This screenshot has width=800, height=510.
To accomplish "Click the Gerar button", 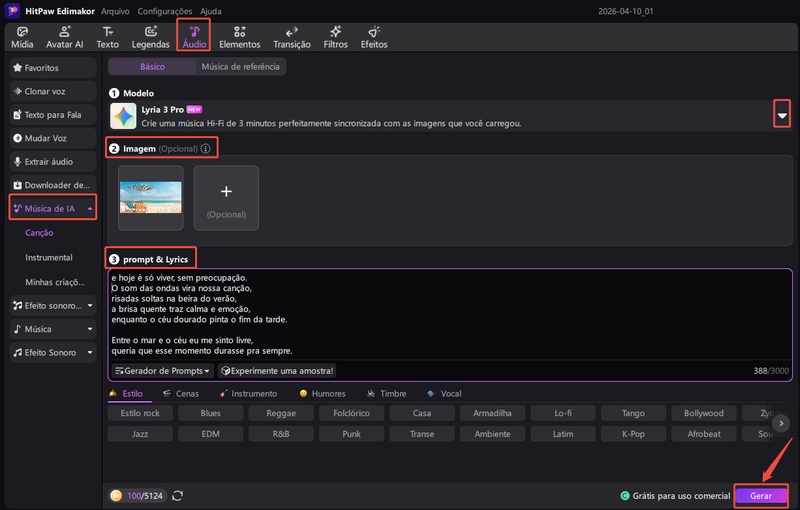I will (760, 495).
